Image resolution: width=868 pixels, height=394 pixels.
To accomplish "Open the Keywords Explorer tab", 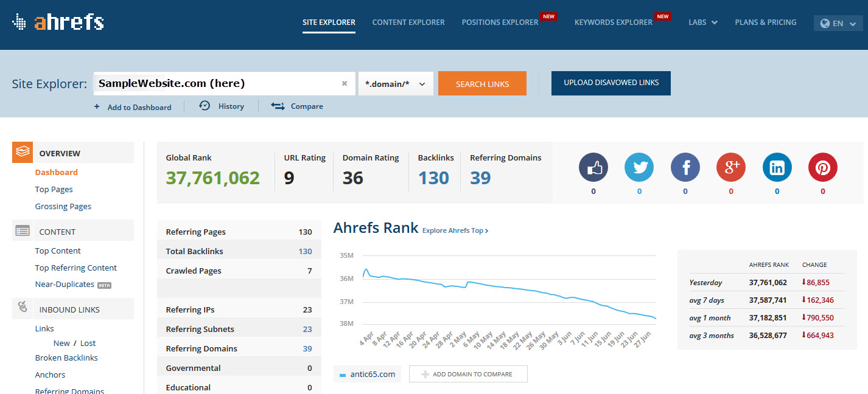I will (x=614, y=22).
